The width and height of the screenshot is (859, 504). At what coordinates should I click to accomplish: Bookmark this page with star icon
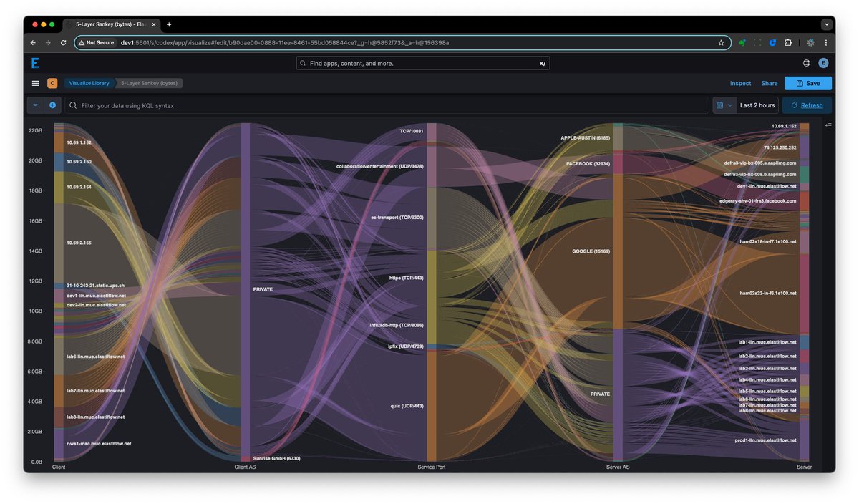(721, 42)
